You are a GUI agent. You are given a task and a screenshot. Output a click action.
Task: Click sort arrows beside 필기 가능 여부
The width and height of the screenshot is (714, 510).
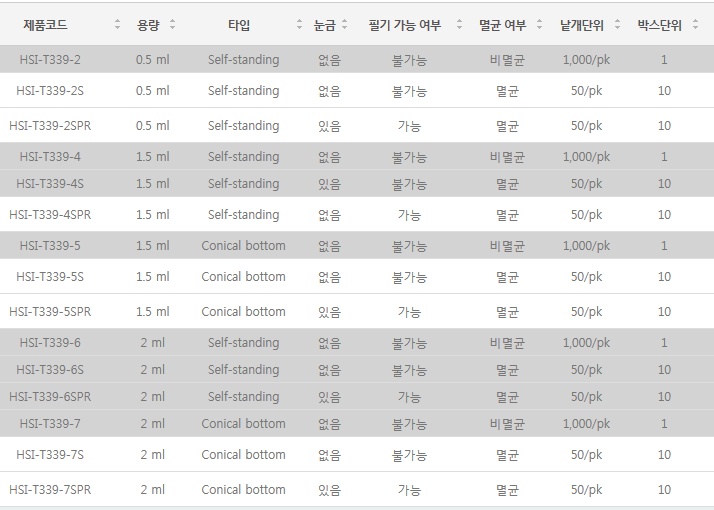459,25
